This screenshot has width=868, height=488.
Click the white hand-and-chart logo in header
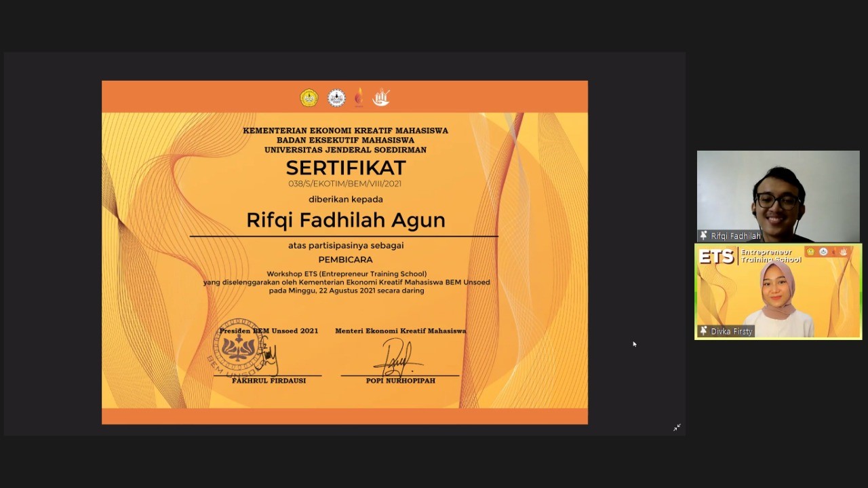tap(381, 98)
